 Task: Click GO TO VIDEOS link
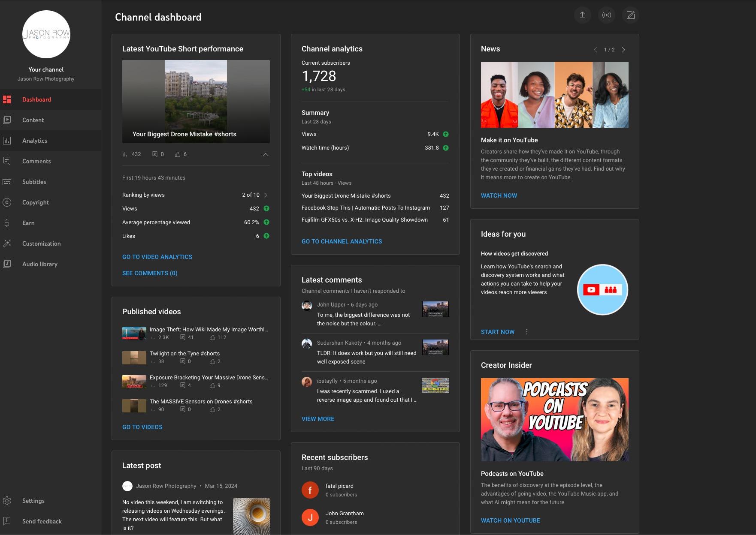pyautogui.click(x=142, y=427)
